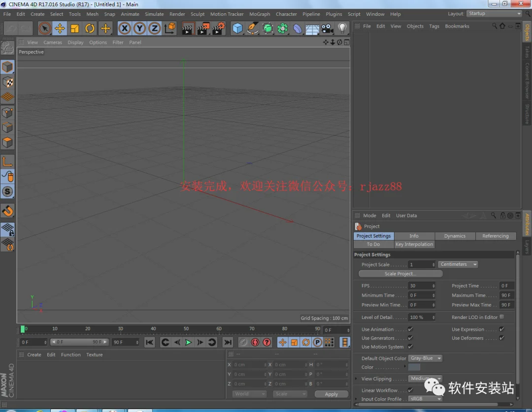
Task: Open the Scale coordinate mode dropdown
Action: coord(290,394)
